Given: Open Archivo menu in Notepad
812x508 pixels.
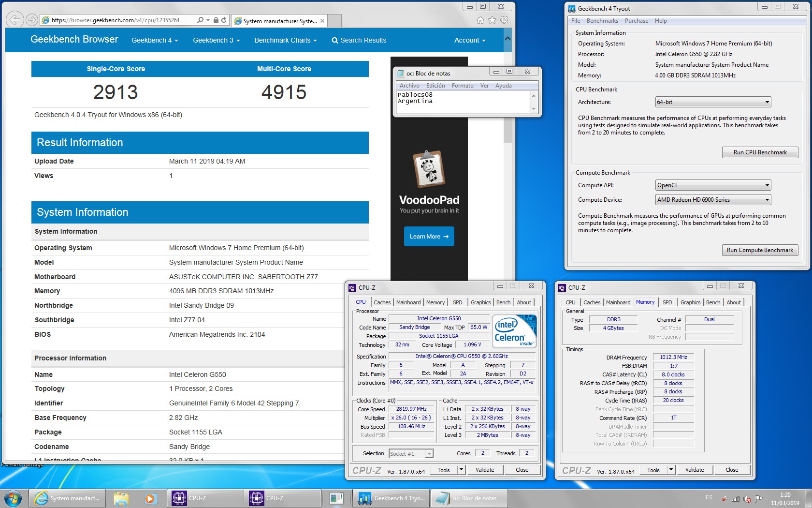Looking at the screenshot, I should (409, 86).
